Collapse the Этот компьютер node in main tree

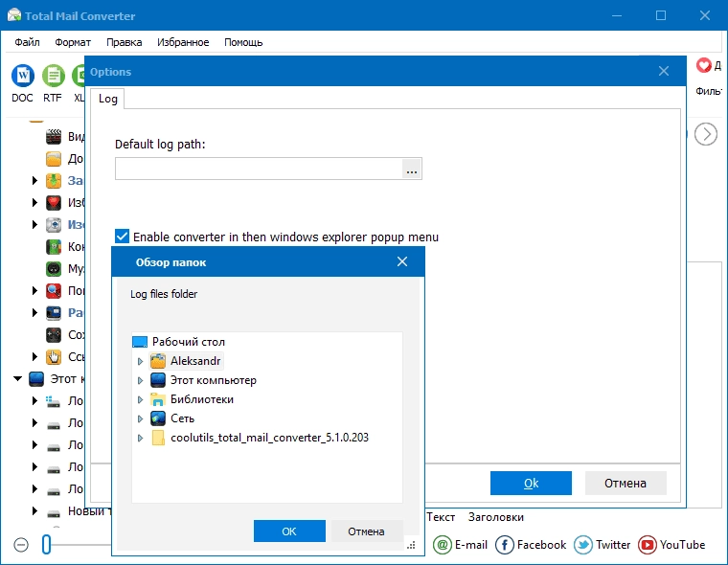[17, 379]
